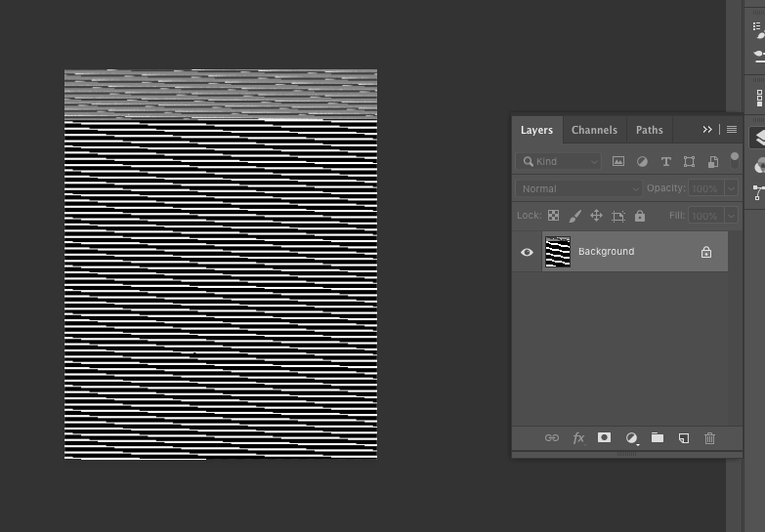The width and height of the screenshot is (765, 532).
Task: Open the Paths tab
Action: pos(650,130)
